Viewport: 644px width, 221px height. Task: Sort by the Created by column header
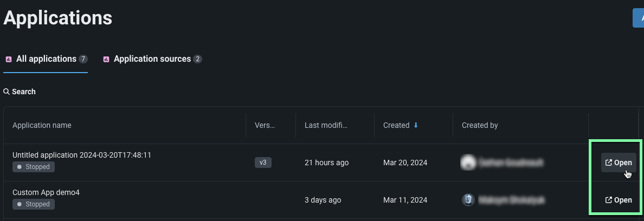point(480,125)
